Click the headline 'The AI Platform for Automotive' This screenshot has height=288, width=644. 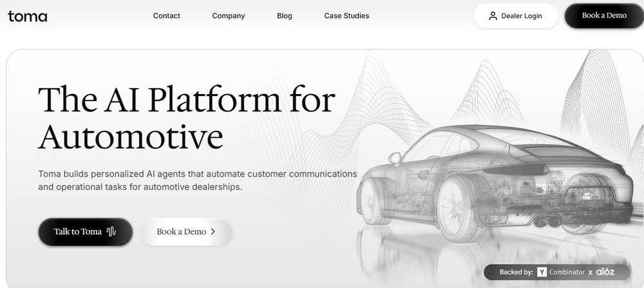[x=187, y=117]
